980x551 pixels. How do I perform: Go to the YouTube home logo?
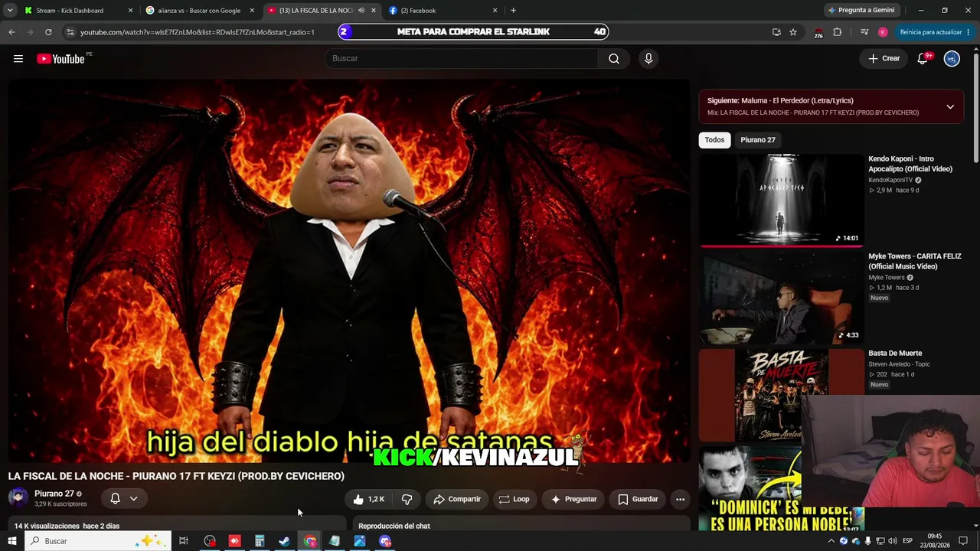point(60,59)
